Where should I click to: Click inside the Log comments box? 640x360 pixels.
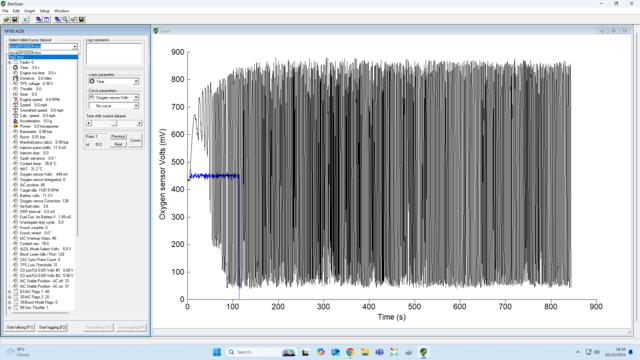click(x=114, y=53)
